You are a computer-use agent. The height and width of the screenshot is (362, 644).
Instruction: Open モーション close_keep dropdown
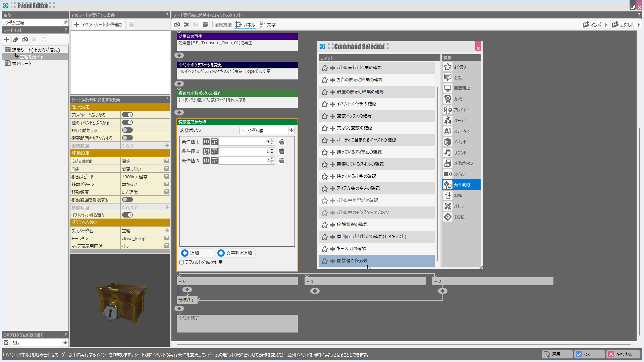167,238
